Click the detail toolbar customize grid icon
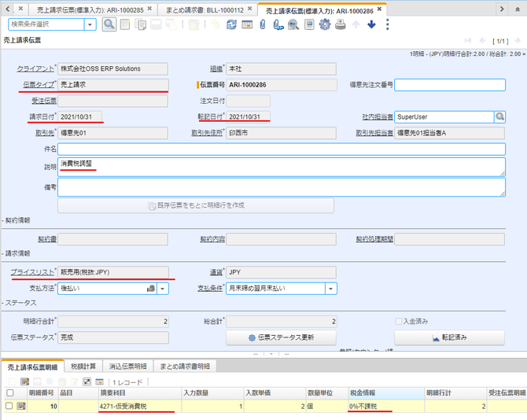Image resolution: width=527 pixels, height=420 pixels. click(99, 381)
